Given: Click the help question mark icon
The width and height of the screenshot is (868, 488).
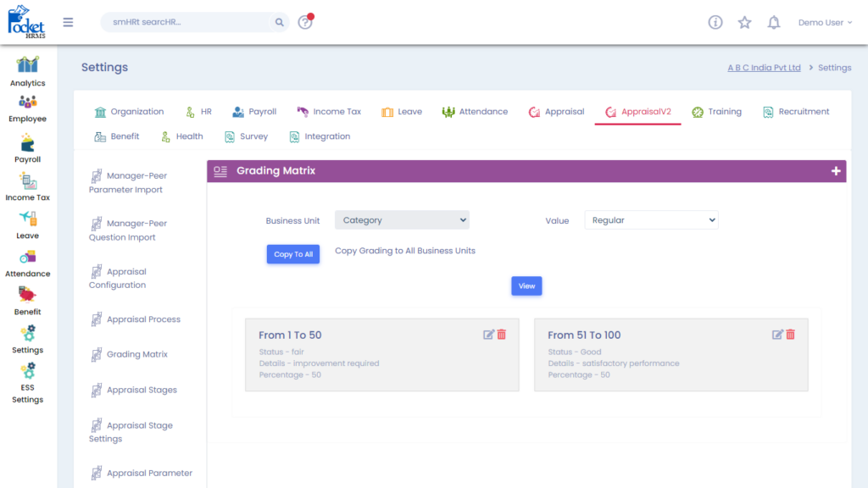Looking at the screenshot, I should coord(305,23).
